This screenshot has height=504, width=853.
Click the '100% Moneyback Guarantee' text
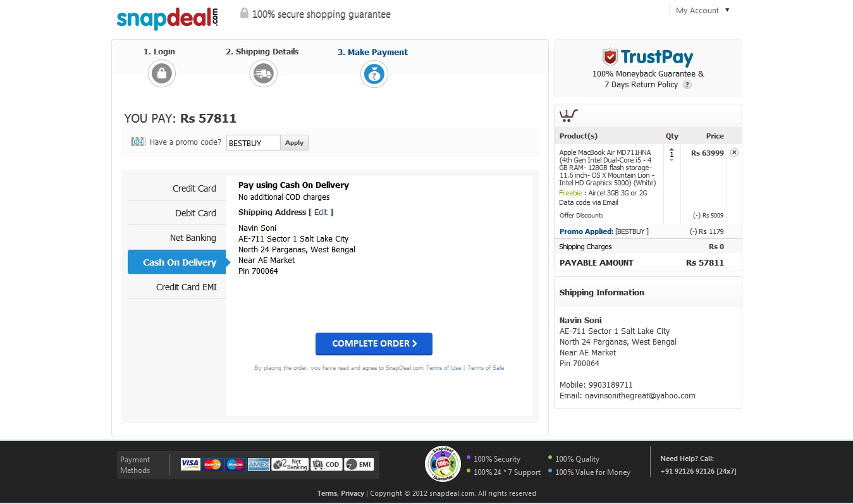click(648, 74)
